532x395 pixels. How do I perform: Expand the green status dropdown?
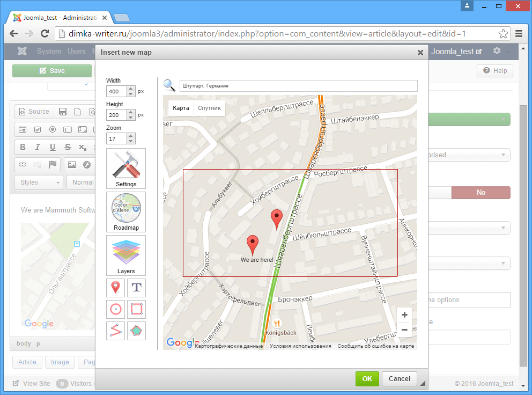point(470,119)
